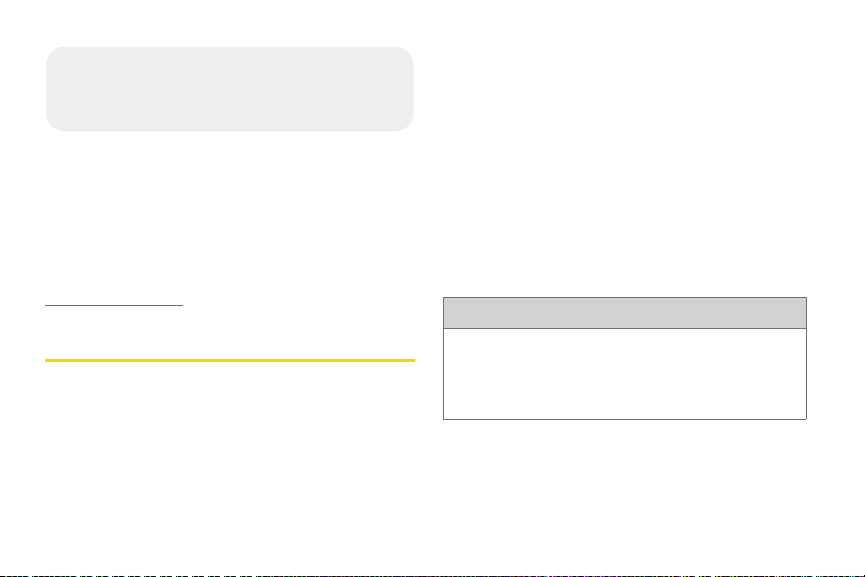
Task: Click inside the white bordered box body
Action: (x=624, y=374)
